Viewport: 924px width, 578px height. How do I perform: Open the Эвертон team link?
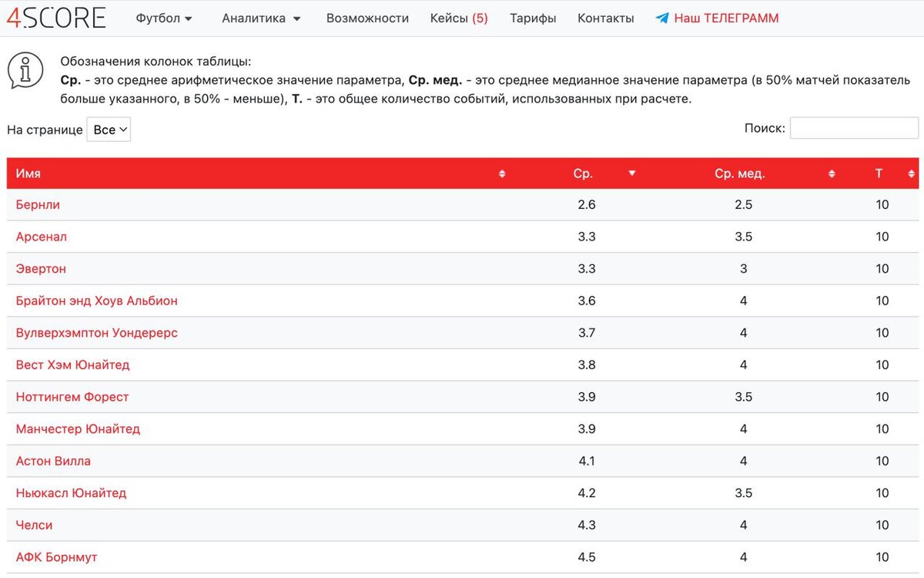tap(41, 269)
